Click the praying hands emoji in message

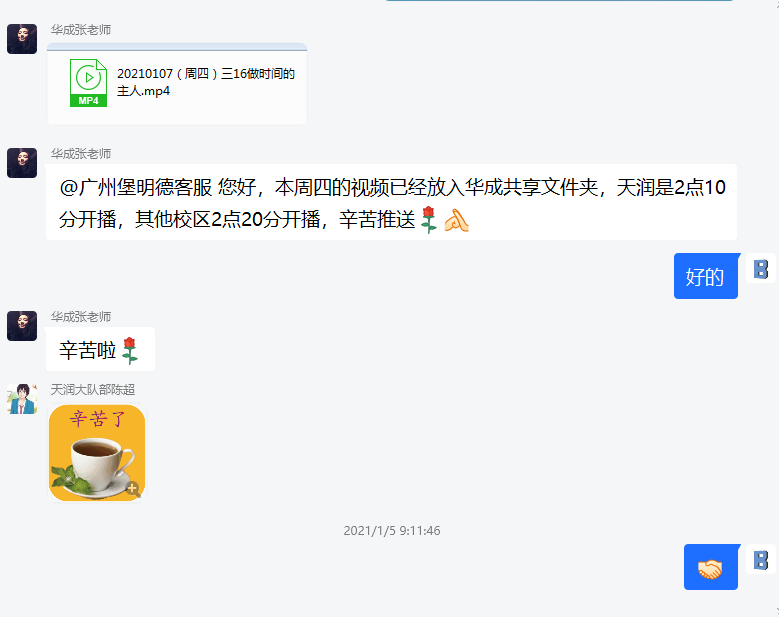[x=456, y=221]
